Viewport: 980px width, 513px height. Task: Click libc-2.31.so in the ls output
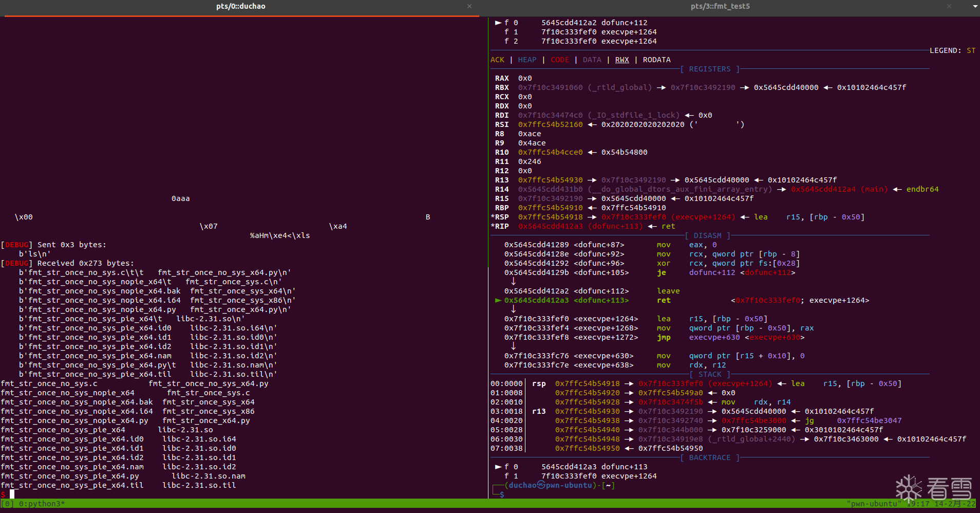[185, 430]
